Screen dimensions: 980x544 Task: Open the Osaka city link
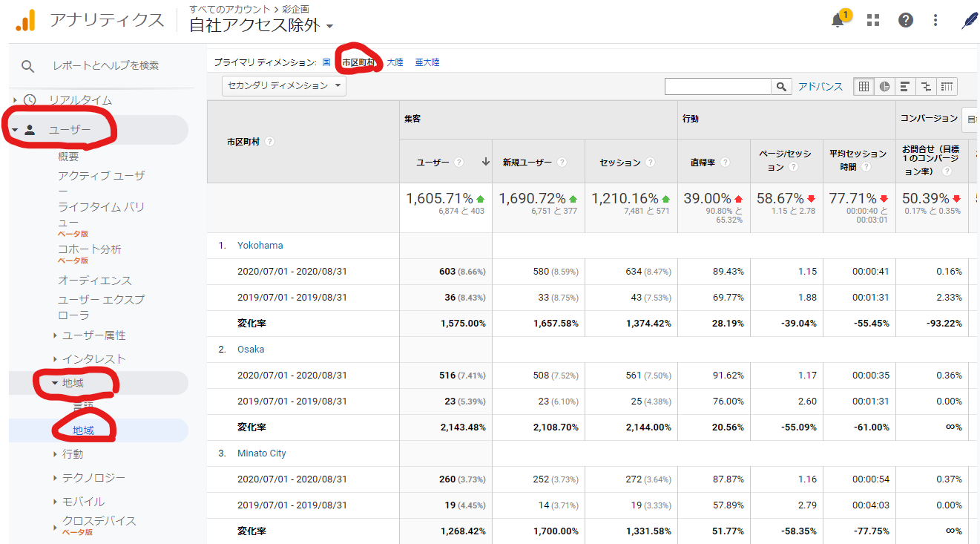tap(251, 350)
